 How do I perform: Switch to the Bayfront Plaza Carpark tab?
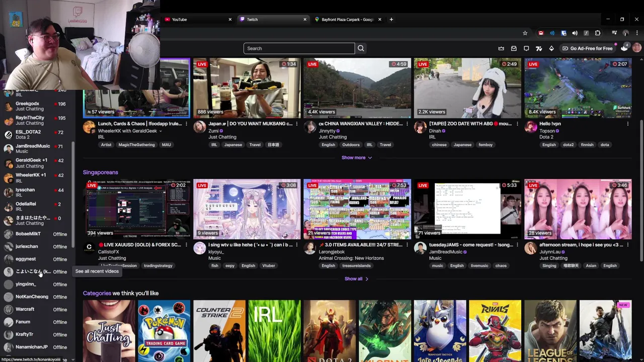point(348,20)
